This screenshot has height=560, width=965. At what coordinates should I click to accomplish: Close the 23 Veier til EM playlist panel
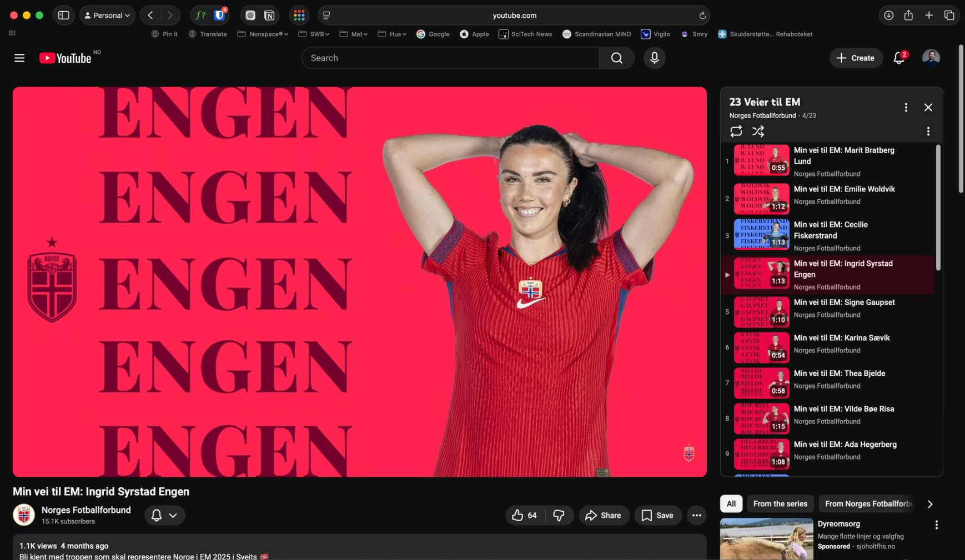pos(928,108)
